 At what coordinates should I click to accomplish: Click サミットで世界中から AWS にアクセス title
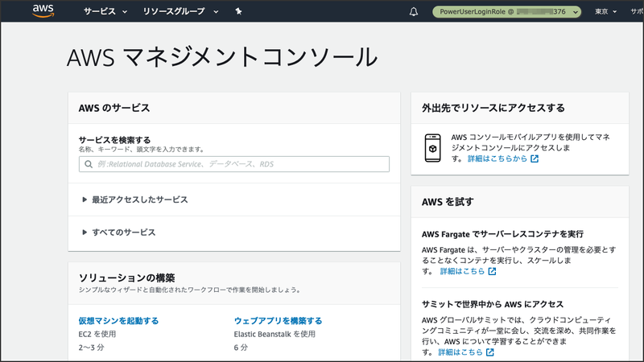(x=493, y=304)
